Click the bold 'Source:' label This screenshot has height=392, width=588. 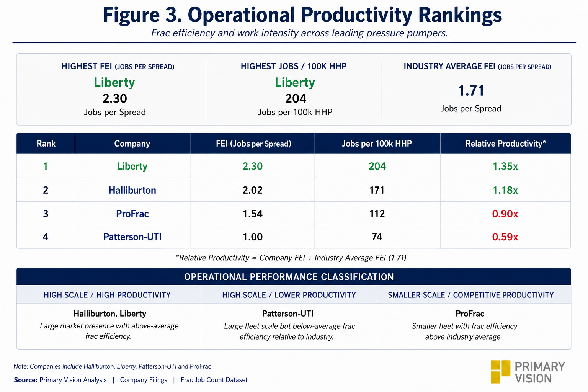click(26, 380)
